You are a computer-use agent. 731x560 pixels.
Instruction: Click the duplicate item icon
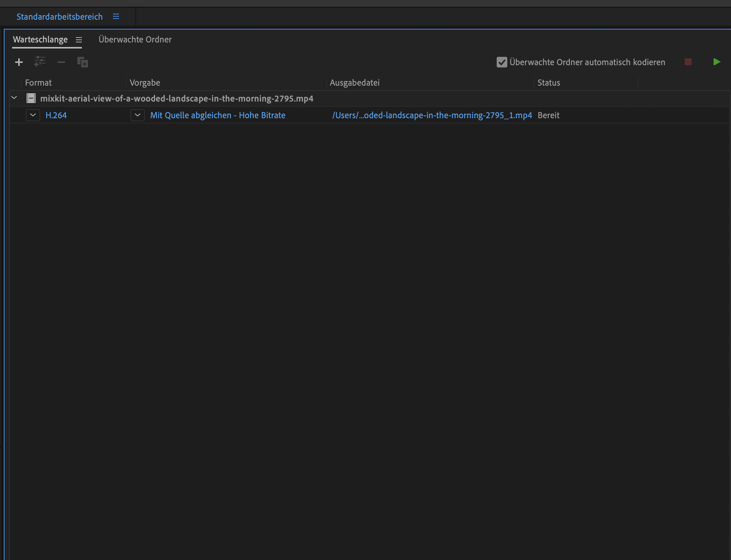pos(82,62)
